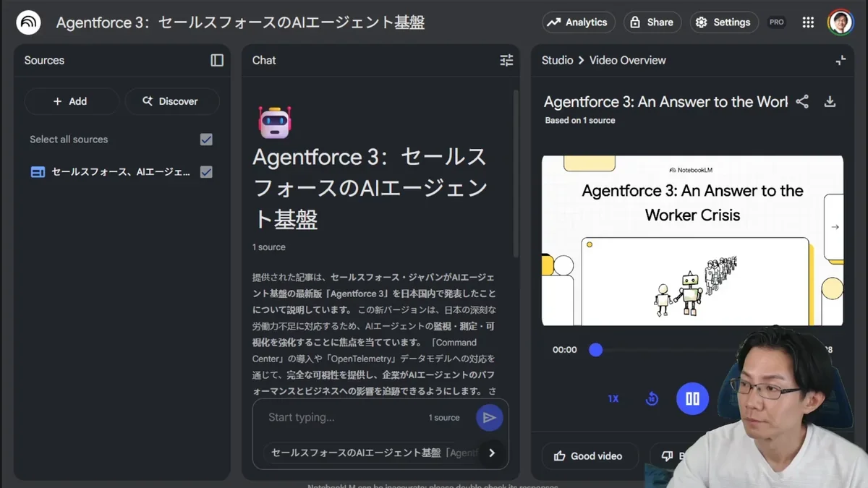Go back to Studio breadcrumb
868x488 pixels.
pos(557,61)
